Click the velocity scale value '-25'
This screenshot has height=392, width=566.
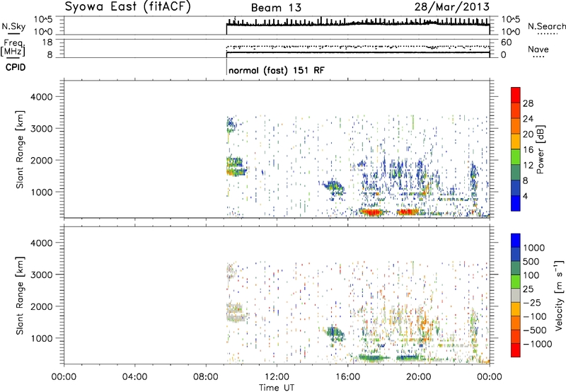tap(532, 303)
